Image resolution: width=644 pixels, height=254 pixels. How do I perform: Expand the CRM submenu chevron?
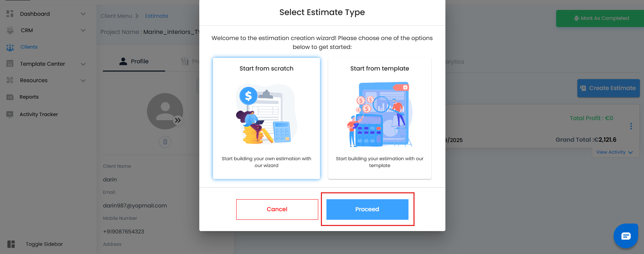coord(83,30)
